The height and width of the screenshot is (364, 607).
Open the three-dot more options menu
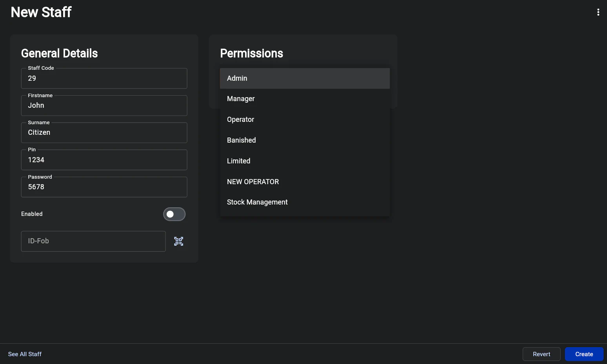598,12
